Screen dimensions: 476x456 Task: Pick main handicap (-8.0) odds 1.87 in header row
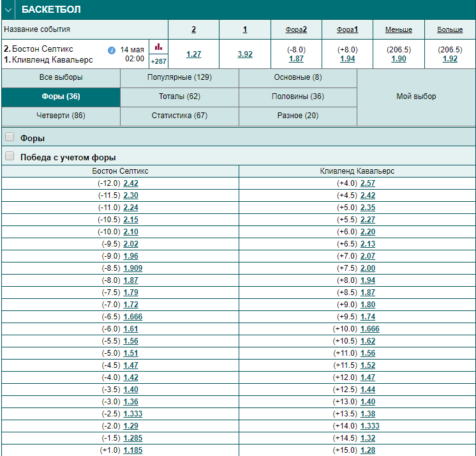[x=296, y=59]
